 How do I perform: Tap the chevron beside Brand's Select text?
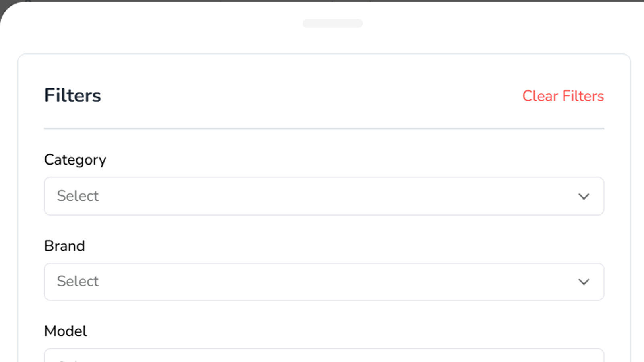click(584, 282)
